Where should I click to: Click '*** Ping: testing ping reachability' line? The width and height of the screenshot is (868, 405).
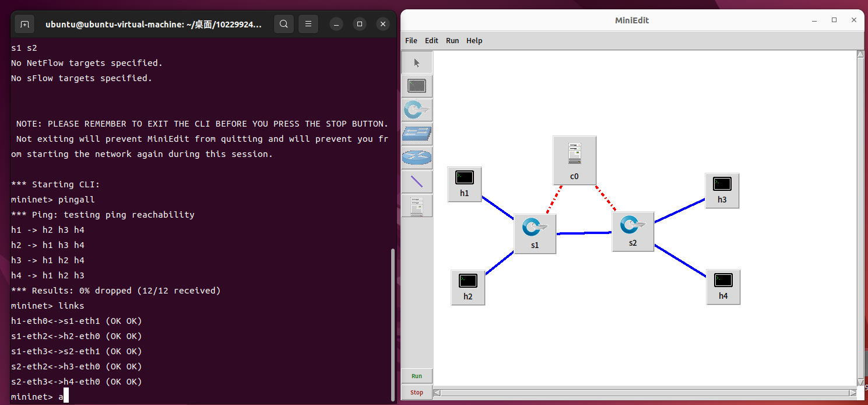click(x=103, y=215)
